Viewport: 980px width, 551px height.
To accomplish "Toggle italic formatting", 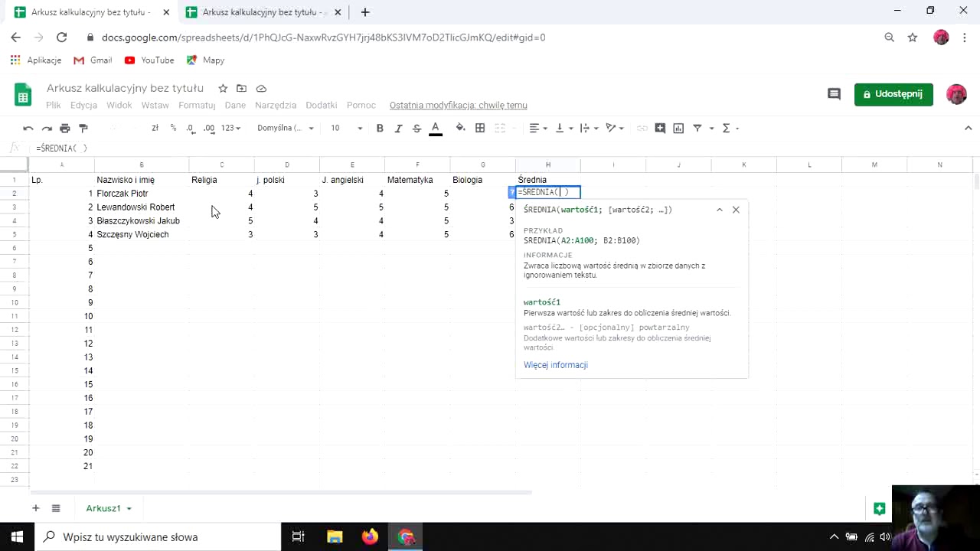I will click(x=398, y=128).
